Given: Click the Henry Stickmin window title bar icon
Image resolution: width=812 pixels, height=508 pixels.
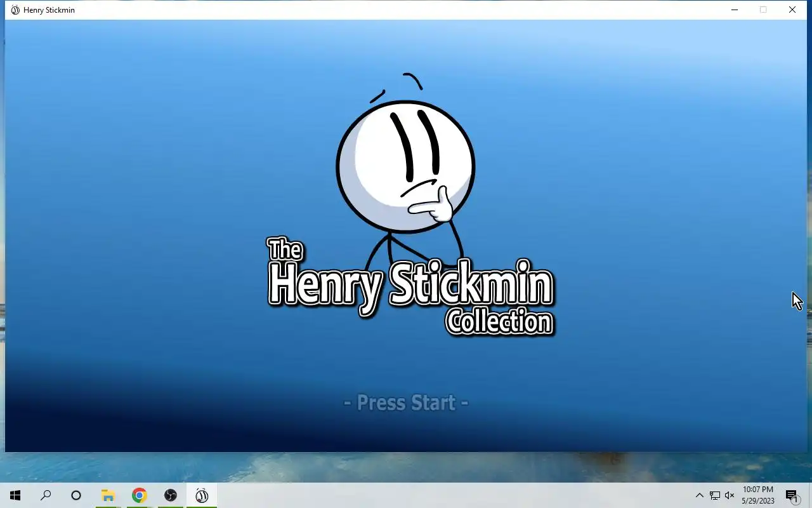Looking at the screenshot, I should click(15, 10).
